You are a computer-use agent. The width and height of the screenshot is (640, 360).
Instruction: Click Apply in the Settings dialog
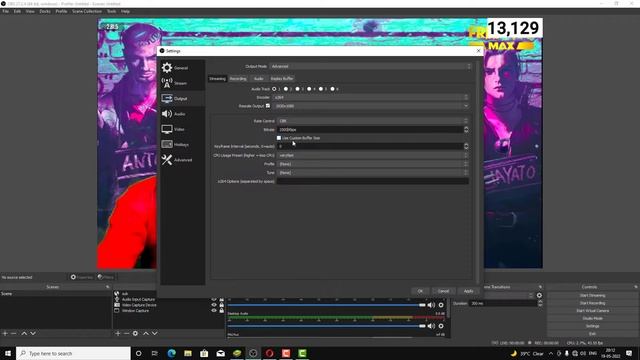(468, 291)
